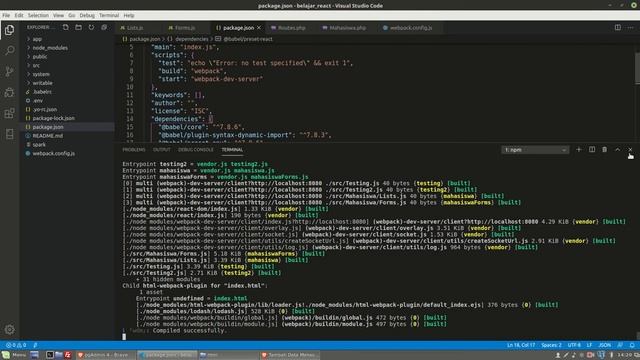Open the Menu button in OS taskbar
The width and height of the screenshot is (640, 360).
click(x=14, y=355)
